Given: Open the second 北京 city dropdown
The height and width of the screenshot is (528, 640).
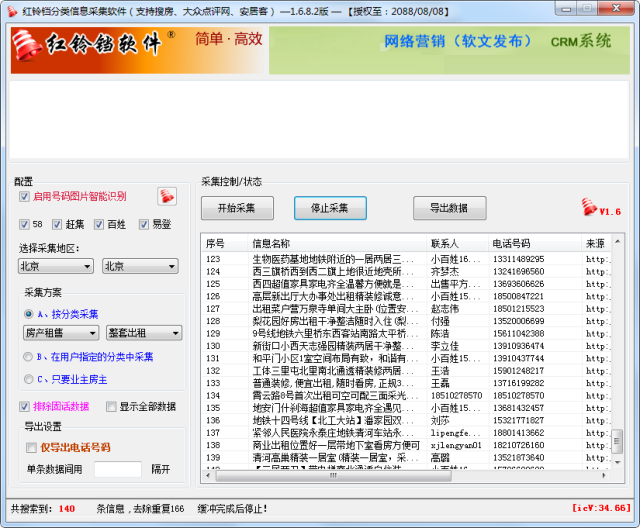Looking at the screenshot, I should click(x=140, y=266).
